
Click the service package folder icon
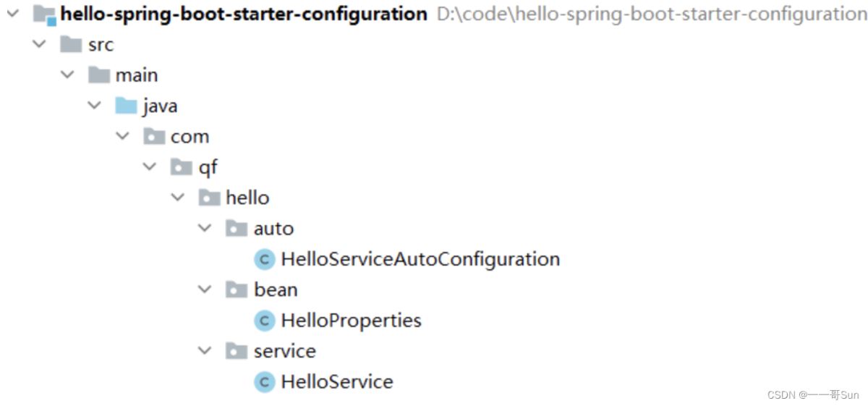(237, 352)
